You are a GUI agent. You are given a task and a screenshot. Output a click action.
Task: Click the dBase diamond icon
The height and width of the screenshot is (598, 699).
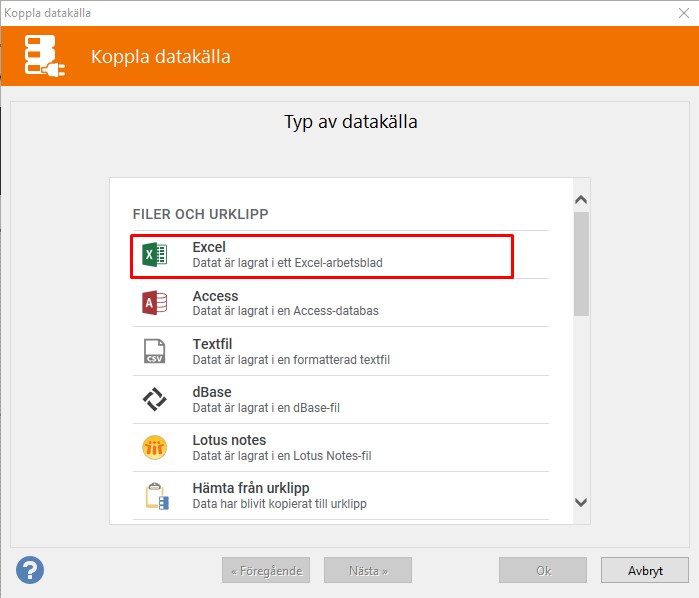[x=154, y=399]
